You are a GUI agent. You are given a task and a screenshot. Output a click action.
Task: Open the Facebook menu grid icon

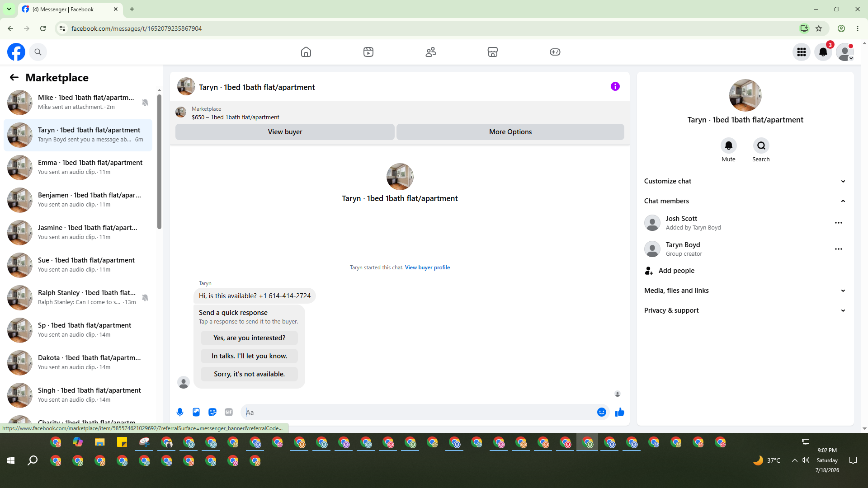click(802, 52)
